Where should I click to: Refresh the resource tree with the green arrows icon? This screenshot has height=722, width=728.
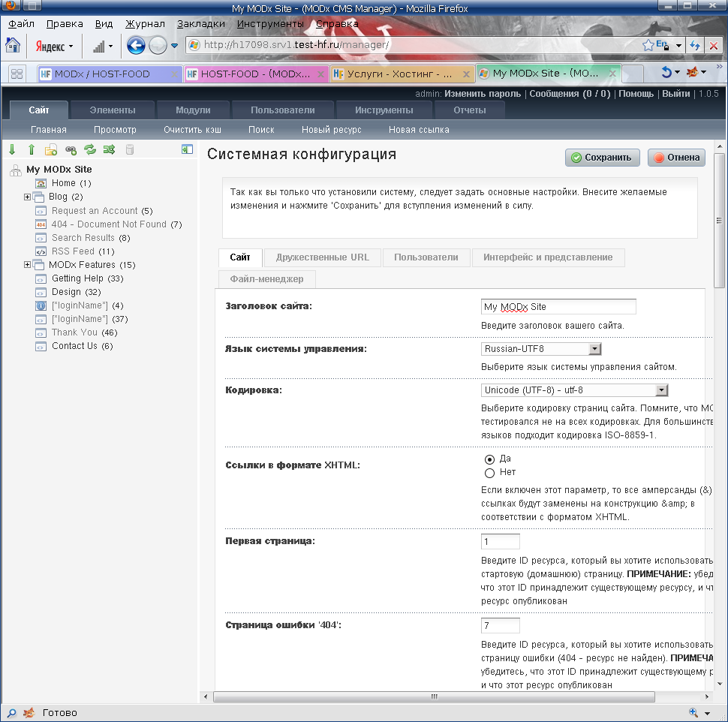[89, 149]
